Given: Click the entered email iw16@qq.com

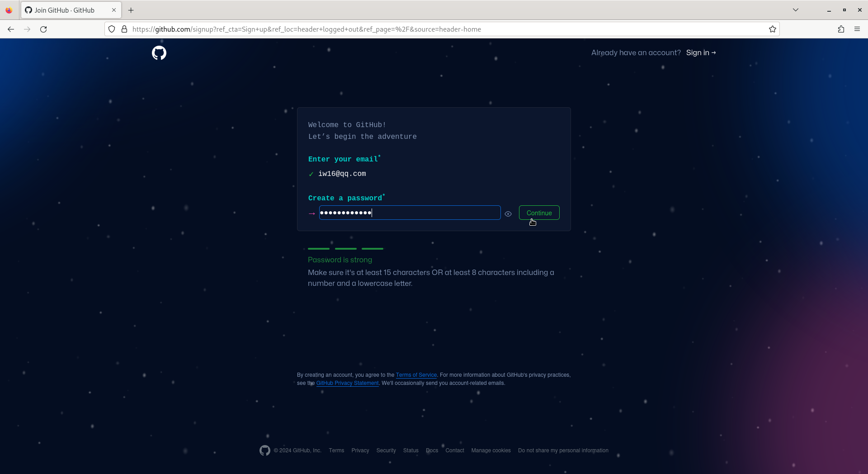Looking at the screenshot, I should pos(342,174).
